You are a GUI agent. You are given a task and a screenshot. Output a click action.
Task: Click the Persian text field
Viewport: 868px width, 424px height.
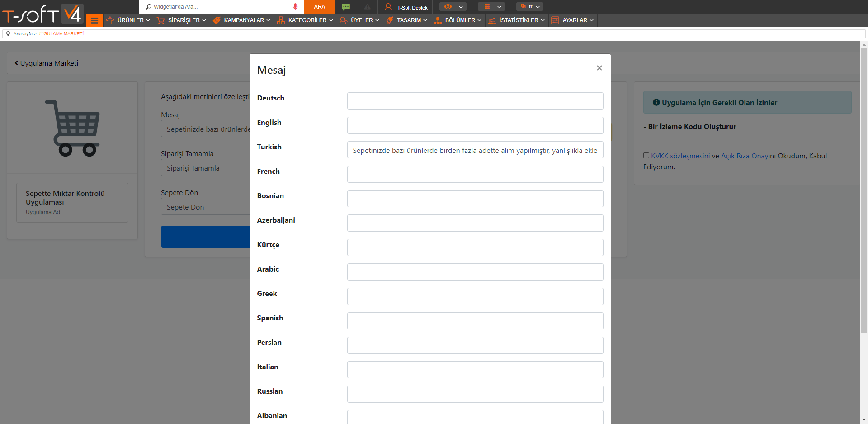tap(475, 345)
